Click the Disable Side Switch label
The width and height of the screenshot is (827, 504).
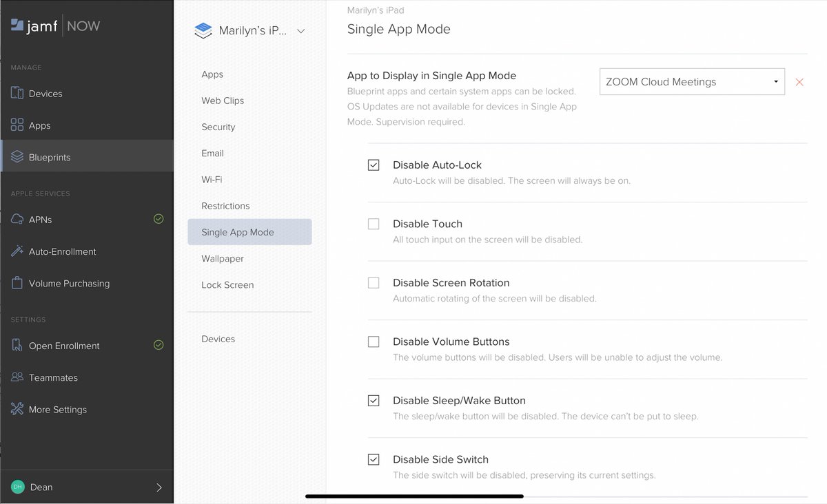(x=440, y=459)
